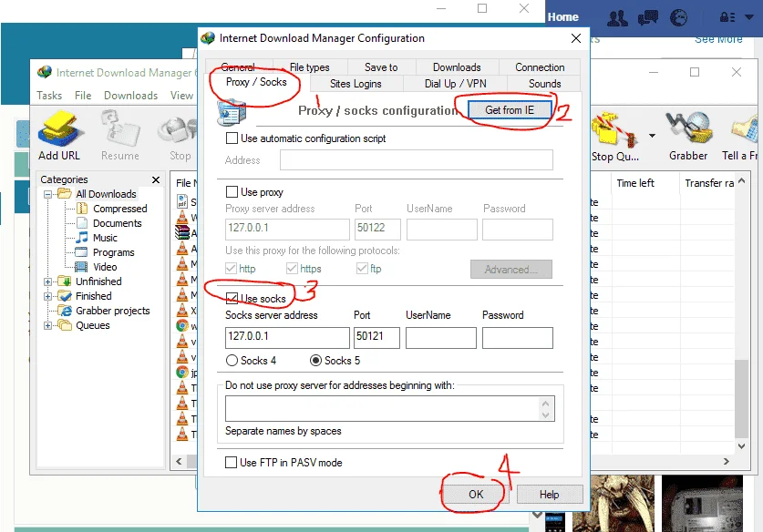
Task: Toggle the http protocol checkbox
Action: (231, 269)
